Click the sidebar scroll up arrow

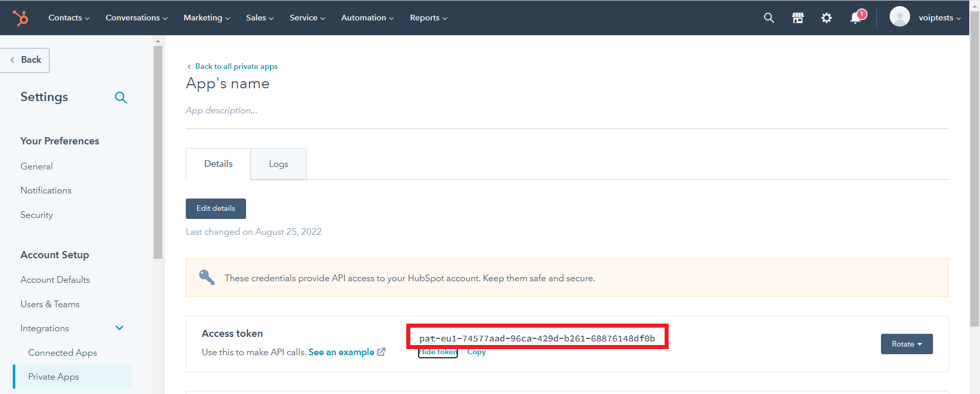click(x=158, y=41)
